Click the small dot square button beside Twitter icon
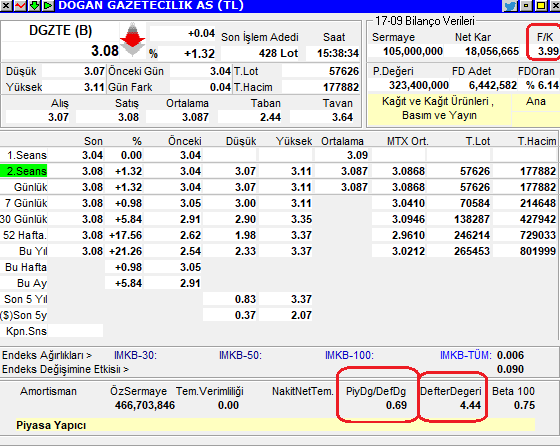Viewport: 560px width, 446px height. [526, 5]
